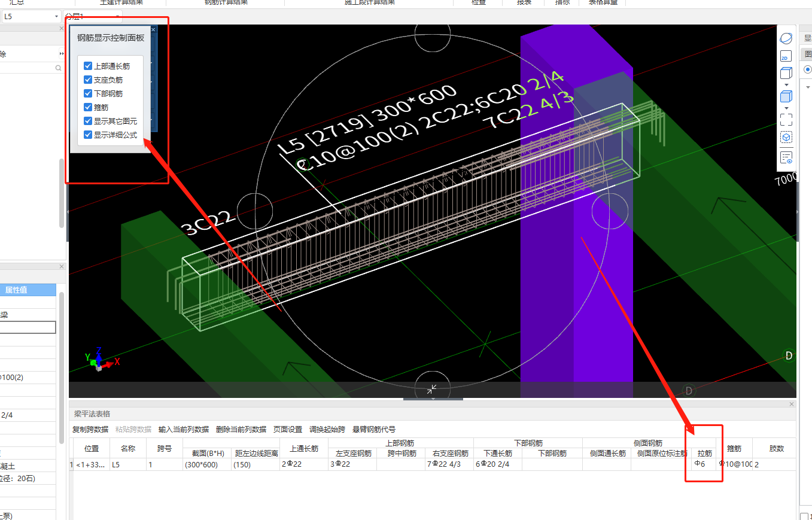812x520 pixels.
Task: Click 页面设置 button
Action: coord(288,429)
